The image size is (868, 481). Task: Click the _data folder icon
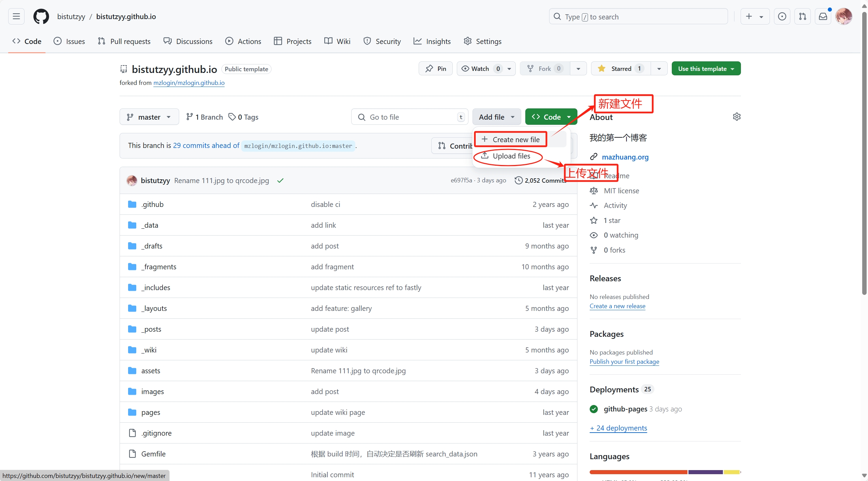132,225
